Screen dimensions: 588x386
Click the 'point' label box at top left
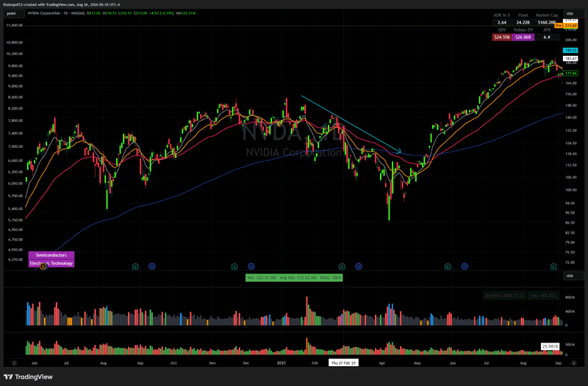[x=14, y=13]
